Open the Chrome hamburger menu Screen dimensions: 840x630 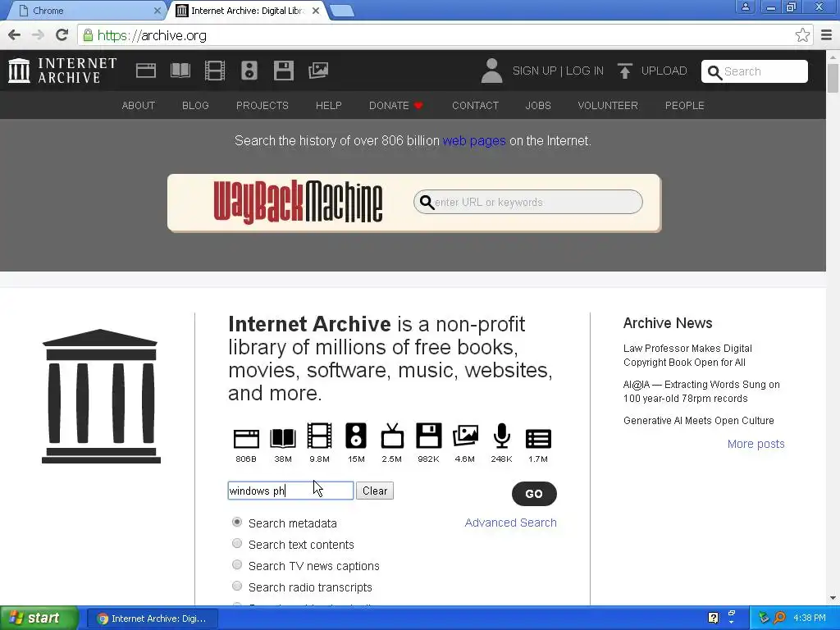pos(827,35)
